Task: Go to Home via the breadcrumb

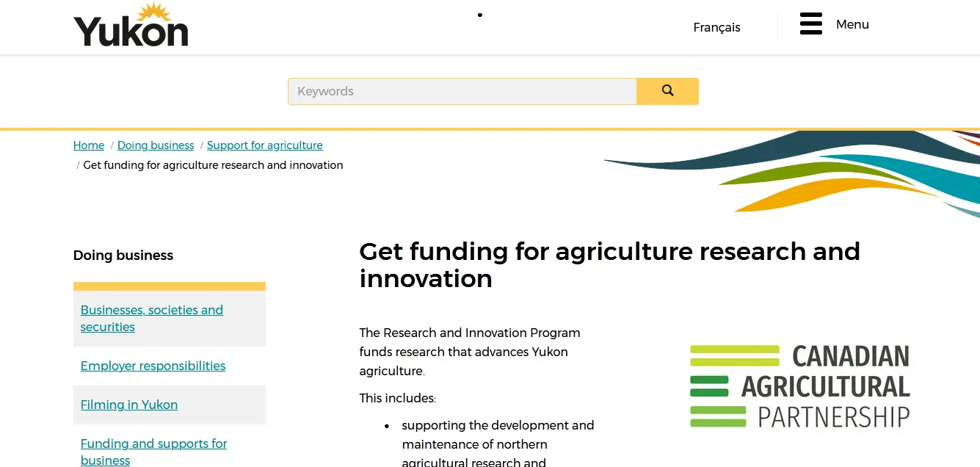Action: pyautogui.click(x=89, y=145)
